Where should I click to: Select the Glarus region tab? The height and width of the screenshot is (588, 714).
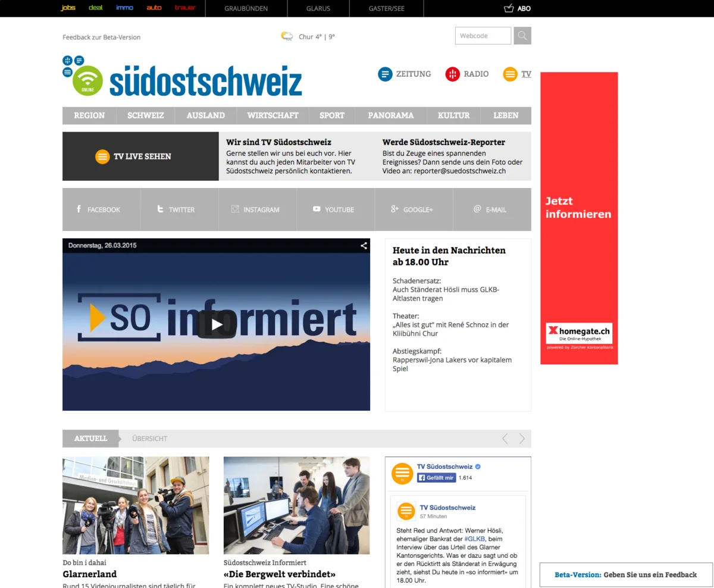(318, 8)
